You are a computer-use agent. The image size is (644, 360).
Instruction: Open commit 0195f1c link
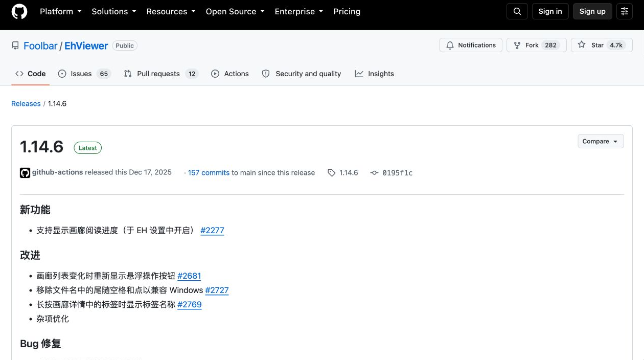[x=397, y=173]
